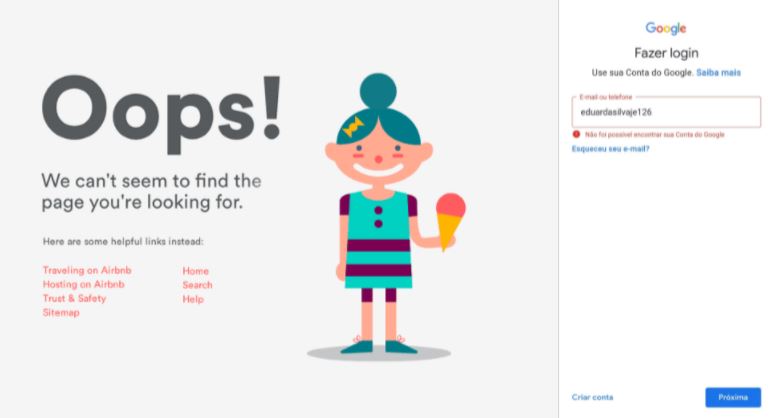
Task: Click the girl's teal hair bun
Action: (378, 90)
